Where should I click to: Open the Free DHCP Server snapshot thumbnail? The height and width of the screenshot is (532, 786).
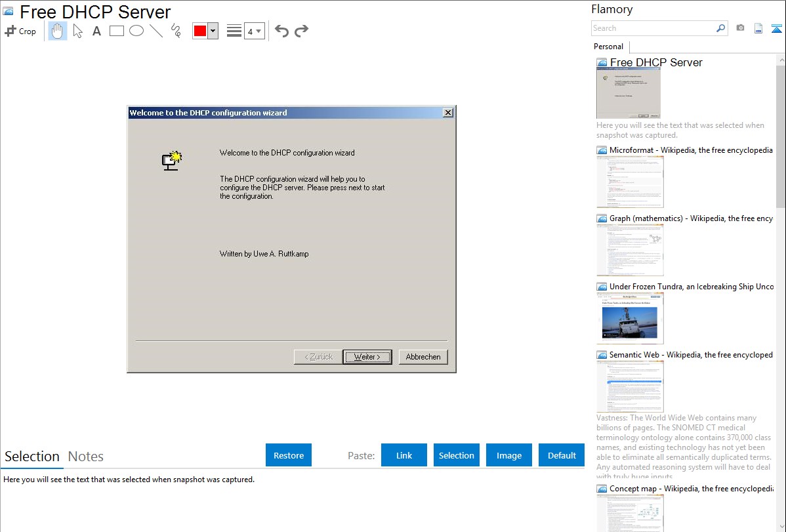[x=629, y=93]
